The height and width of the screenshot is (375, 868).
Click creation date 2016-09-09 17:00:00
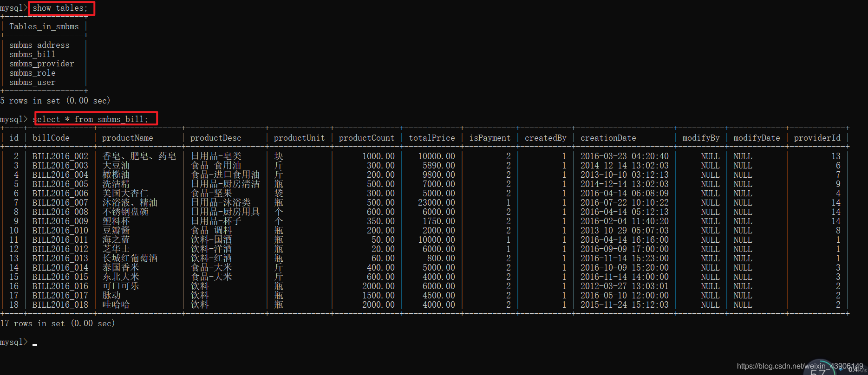(x=625, y=249)
